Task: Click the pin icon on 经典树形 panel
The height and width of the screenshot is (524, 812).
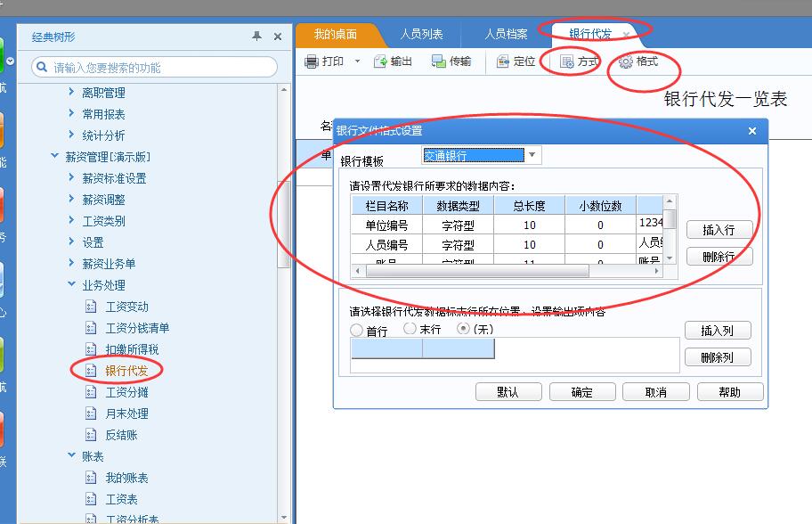Action: [257, 37]
